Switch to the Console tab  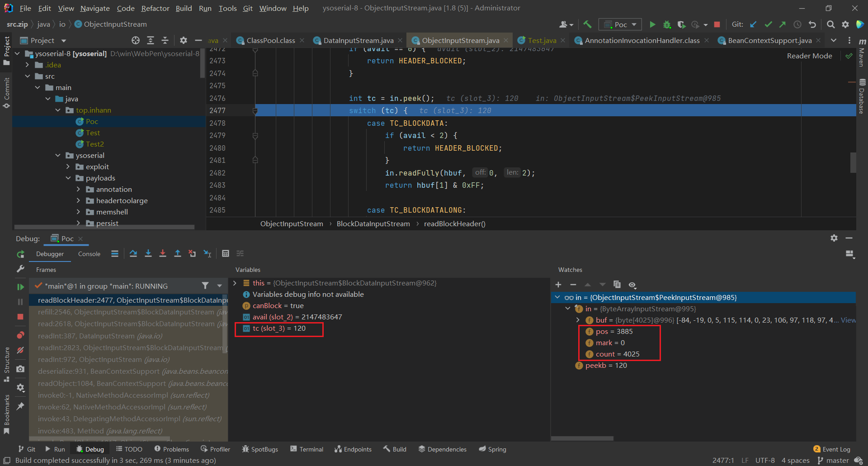[x=89, y=254]
